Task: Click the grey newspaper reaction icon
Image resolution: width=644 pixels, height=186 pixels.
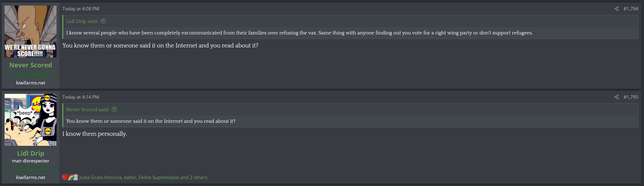Action: tap(75, 177)
